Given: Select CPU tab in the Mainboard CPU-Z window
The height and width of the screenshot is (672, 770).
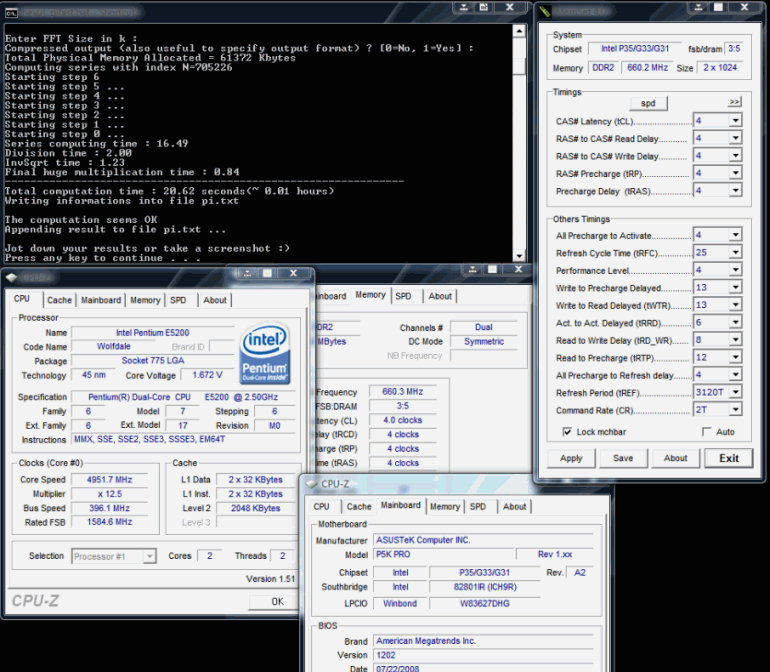Looking at the screenshot, I should [322, 506].
